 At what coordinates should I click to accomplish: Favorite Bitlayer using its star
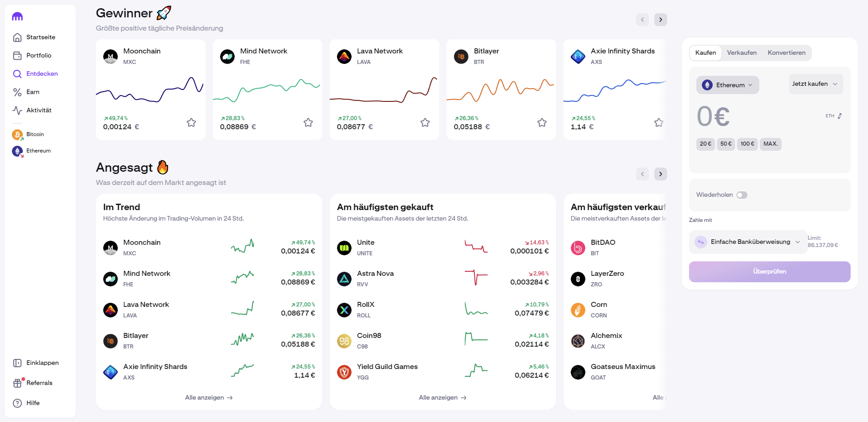click(x=542, y=122)
